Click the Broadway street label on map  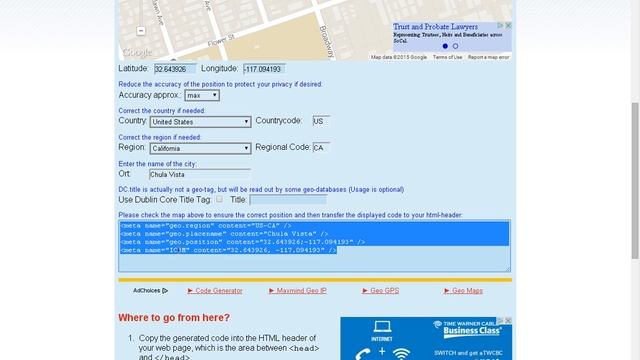[x=327, y=42]
